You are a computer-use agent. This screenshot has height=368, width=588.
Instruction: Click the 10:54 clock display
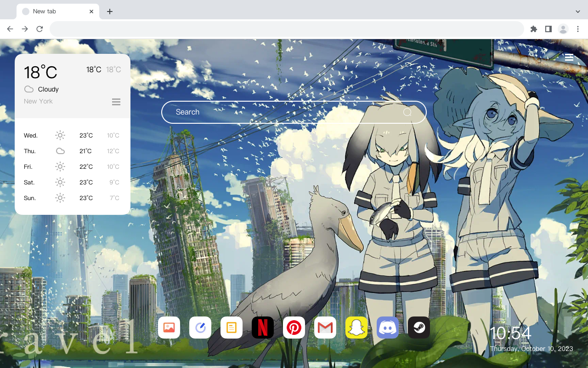point(510,333)
